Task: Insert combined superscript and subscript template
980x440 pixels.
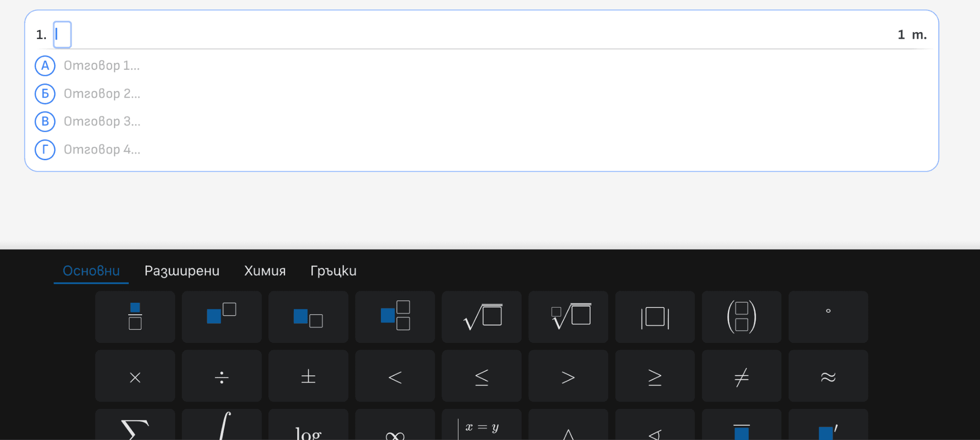Action: tap(395, 317)
